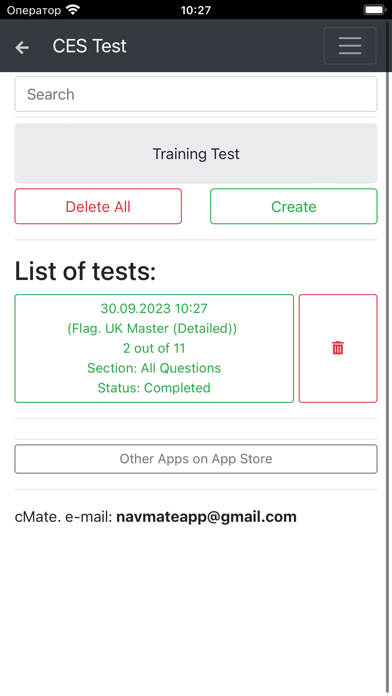Tap the 10:27 status bar clock
The width and height of the screenshot is (392, 696).
(196, 10)
